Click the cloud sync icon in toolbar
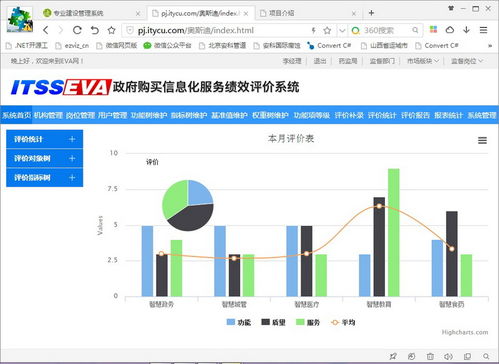Image resolution: width=499 pixels, height=364 pixels. tap(450, 30)
